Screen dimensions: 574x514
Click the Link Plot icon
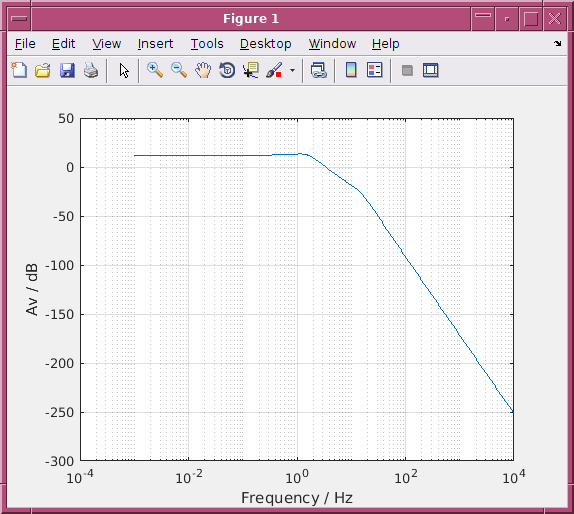(318, 70)
